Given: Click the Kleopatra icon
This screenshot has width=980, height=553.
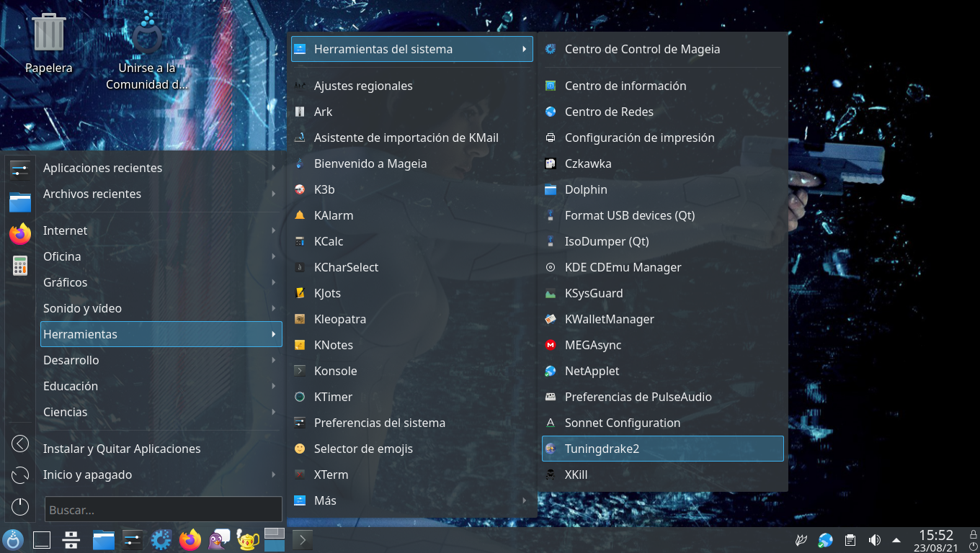Looking at the screenshot, I should (300, 319).
